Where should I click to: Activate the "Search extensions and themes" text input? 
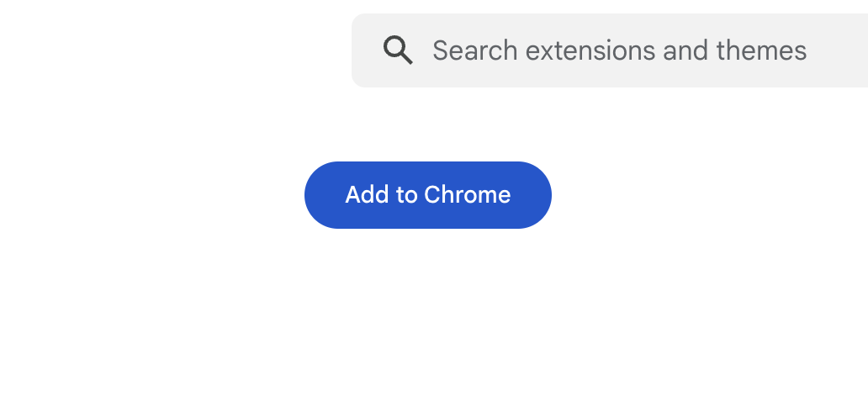coord(619,50)
